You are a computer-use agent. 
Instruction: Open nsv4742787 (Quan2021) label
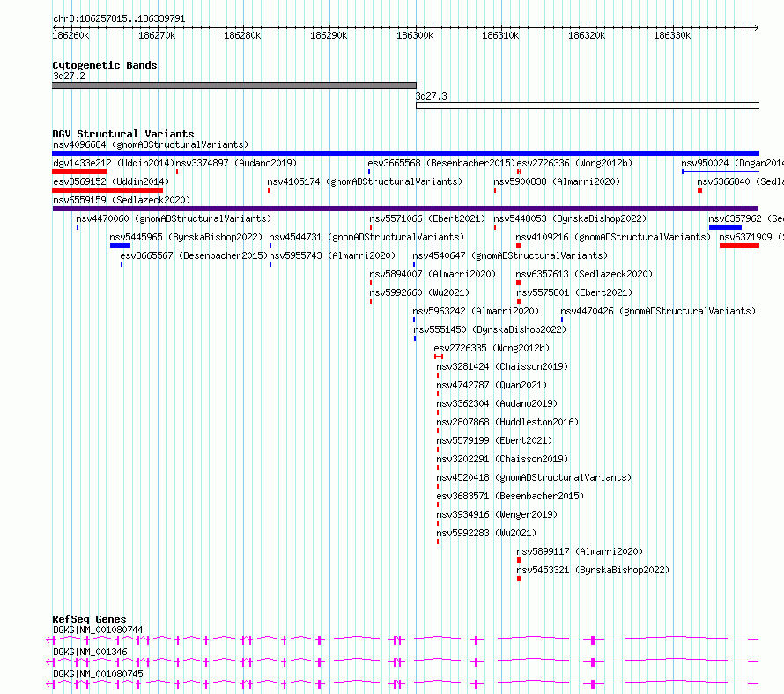coord(492,386)
